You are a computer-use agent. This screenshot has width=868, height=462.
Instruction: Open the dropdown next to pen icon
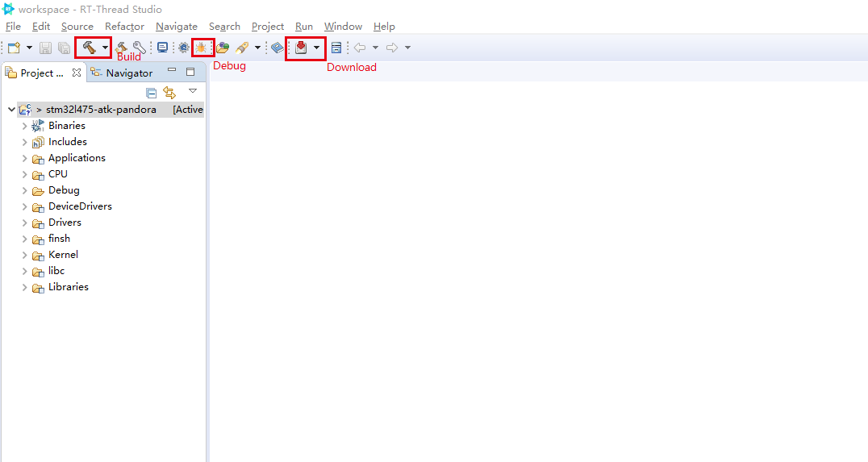point(257,48)
